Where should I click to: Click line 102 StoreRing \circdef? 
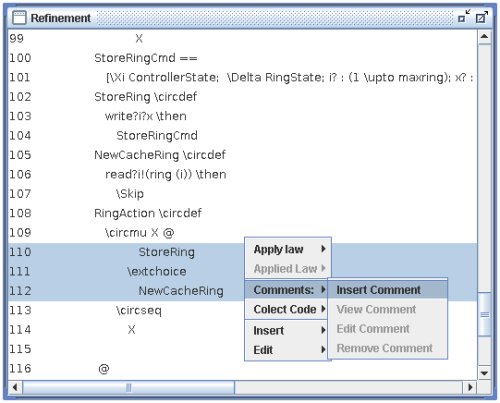(145, 97)
